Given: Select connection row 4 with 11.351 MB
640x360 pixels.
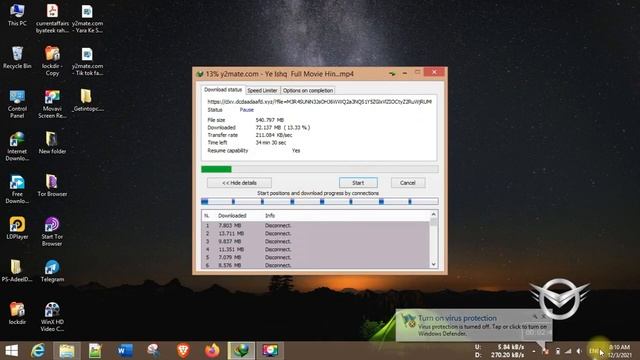Looking at the screenshot, I should [x=315, y=249].
